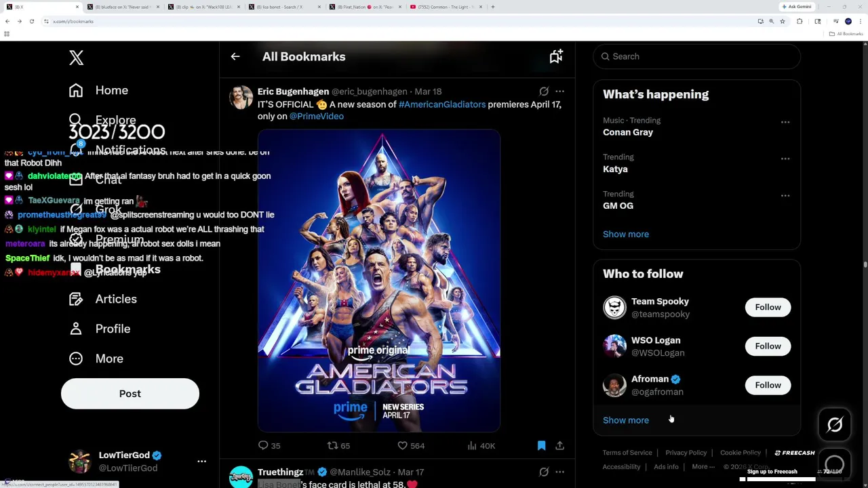Click the Ask Gemini button
The height and width of the screenshot is (488, 868).
point(796,7)
